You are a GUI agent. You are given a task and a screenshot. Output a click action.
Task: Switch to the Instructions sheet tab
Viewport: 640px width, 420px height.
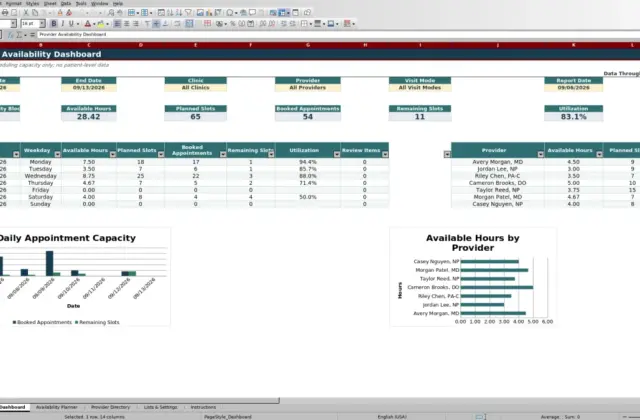point(203,407)
